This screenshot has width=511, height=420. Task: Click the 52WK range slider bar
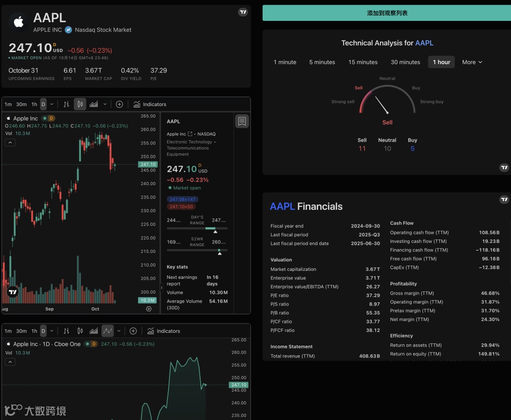click(x=197, y=250)
